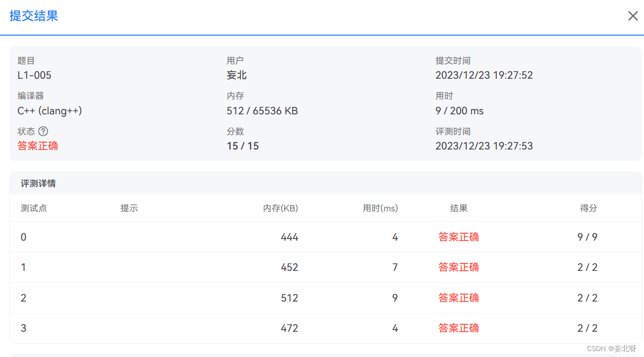Click score 2 / 2 for test point 1
Image resolution: width=644 pixels, height=357 pixels.
(x=587, y=267)
